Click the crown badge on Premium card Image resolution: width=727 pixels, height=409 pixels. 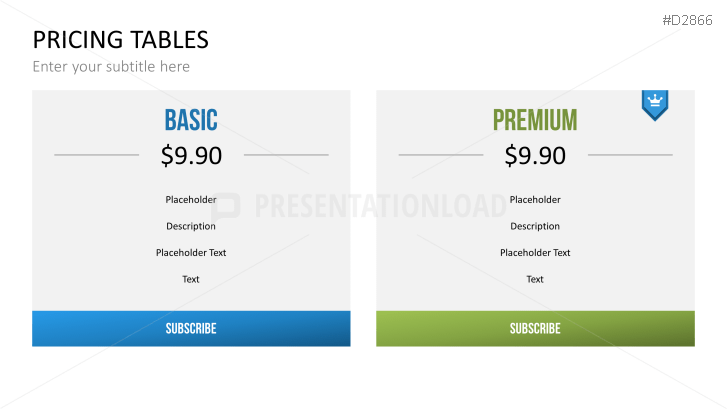pos(655,103)
